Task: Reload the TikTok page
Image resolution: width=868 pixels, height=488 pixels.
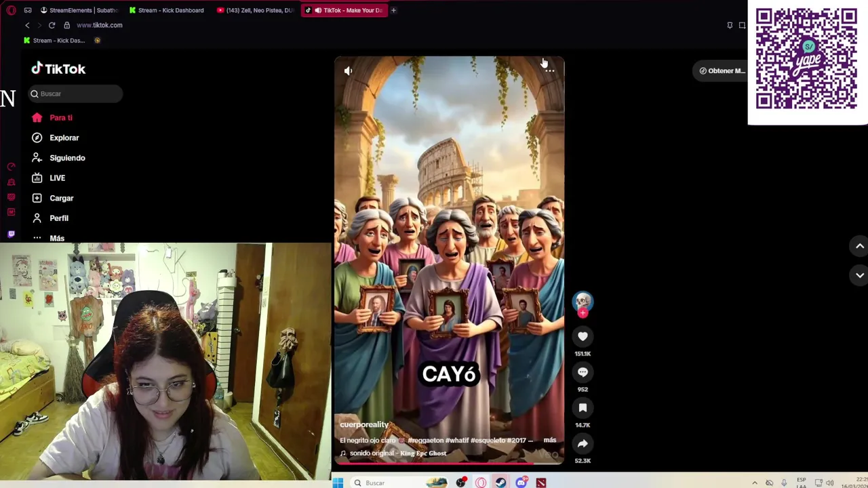Action: tap(52, 25)
